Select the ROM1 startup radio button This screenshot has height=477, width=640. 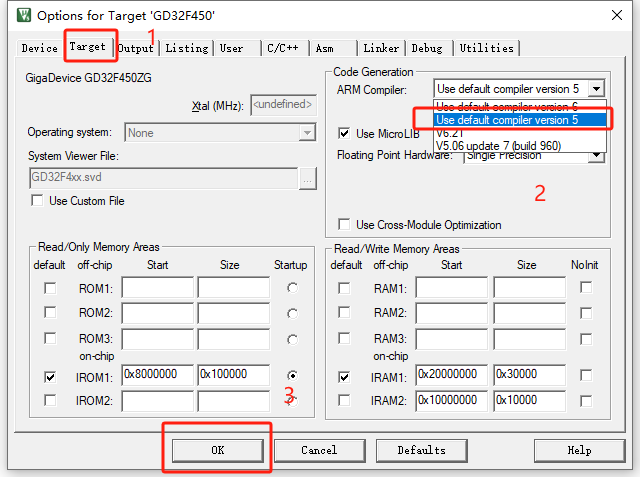tap(291, 288)
